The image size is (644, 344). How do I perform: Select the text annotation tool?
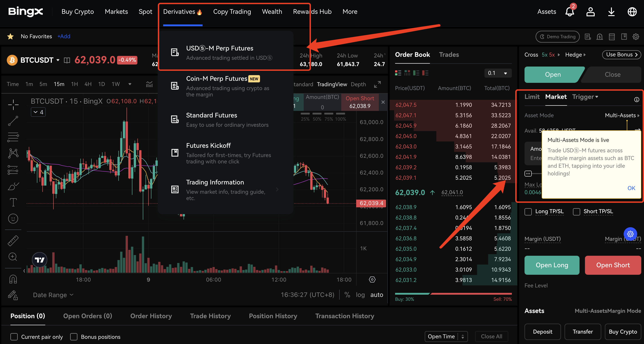(x=13, y=202)
